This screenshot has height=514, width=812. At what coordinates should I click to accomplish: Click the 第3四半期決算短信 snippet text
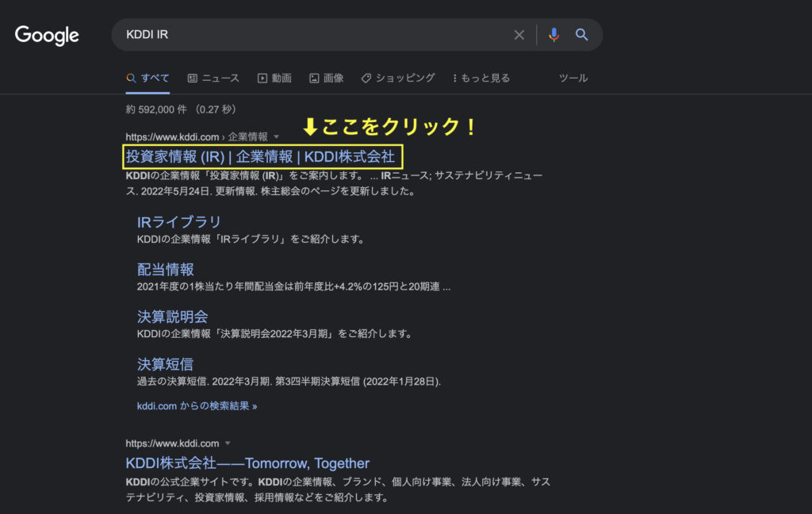click(289, 382)
